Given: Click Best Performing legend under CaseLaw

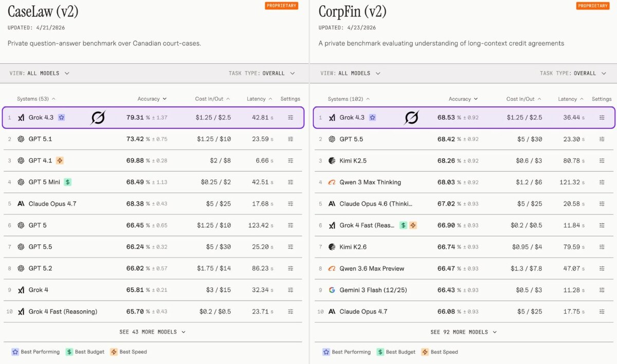Looking at the screenshot, I should pyautogui.click(x=35, y=352).
